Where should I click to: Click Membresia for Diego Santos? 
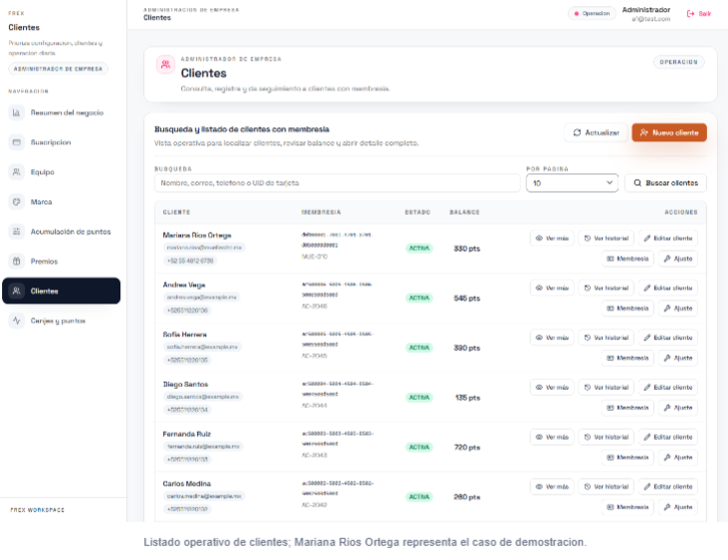628,408
